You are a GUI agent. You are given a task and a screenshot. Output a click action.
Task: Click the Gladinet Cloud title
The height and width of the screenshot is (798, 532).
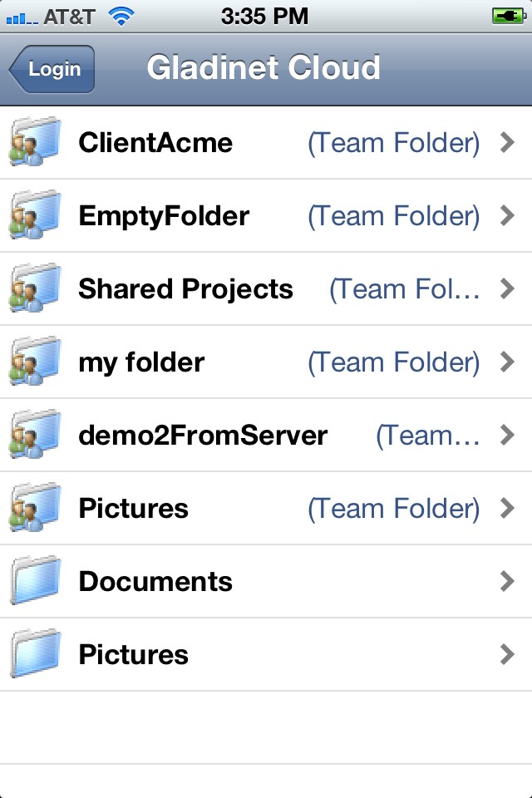264,68
